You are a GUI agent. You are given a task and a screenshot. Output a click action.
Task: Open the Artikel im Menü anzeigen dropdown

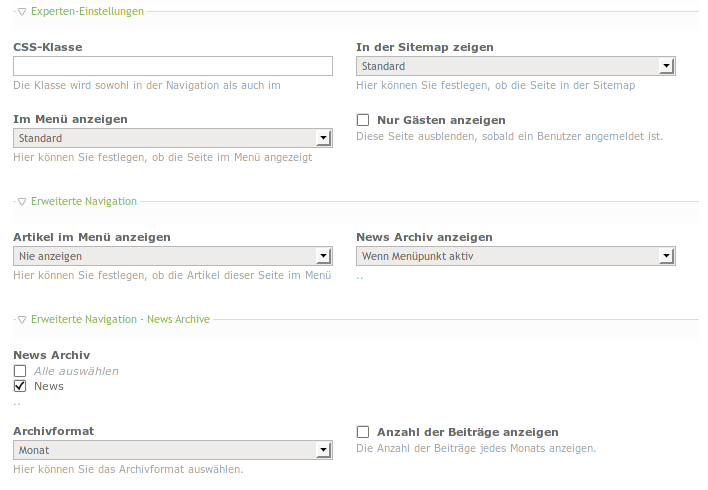pos(173,256)
